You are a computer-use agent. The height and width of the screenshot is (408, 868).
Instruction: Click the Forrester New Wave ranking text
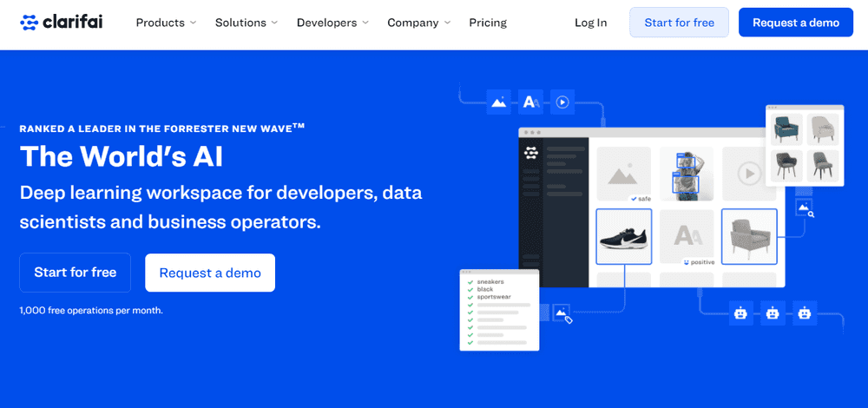point(162,128)
